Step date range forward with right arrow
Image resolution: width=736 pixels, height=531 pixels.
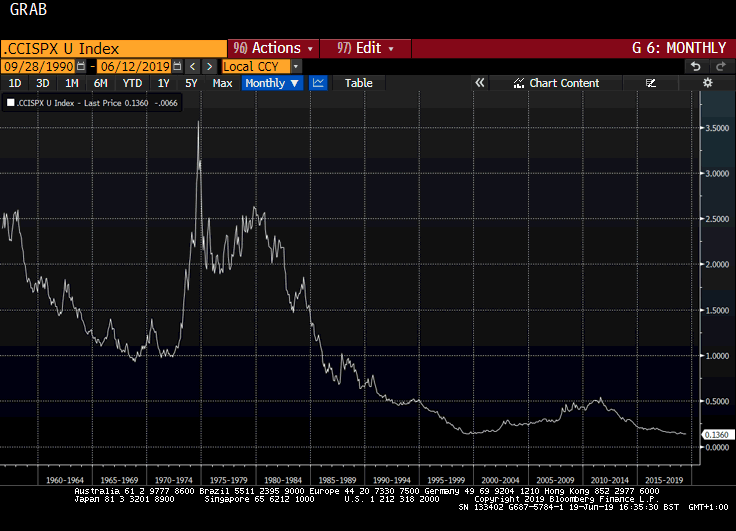[210, 66]
